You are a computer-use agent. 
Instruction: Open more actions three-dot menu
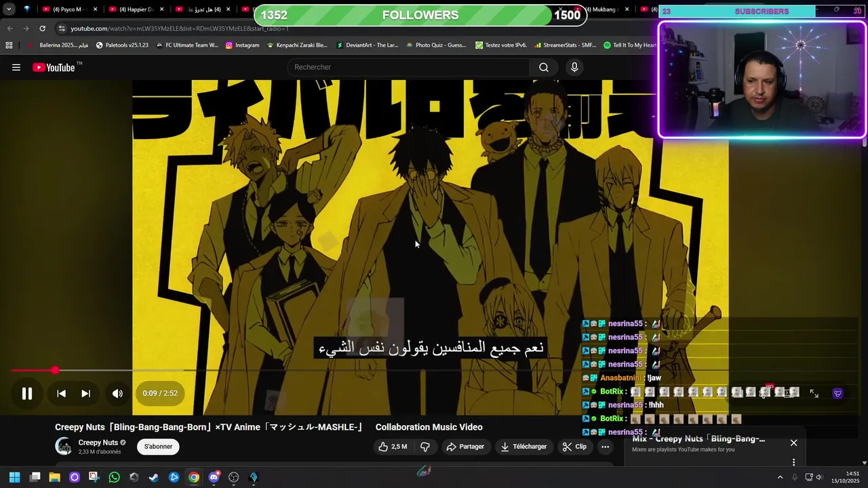605,447
